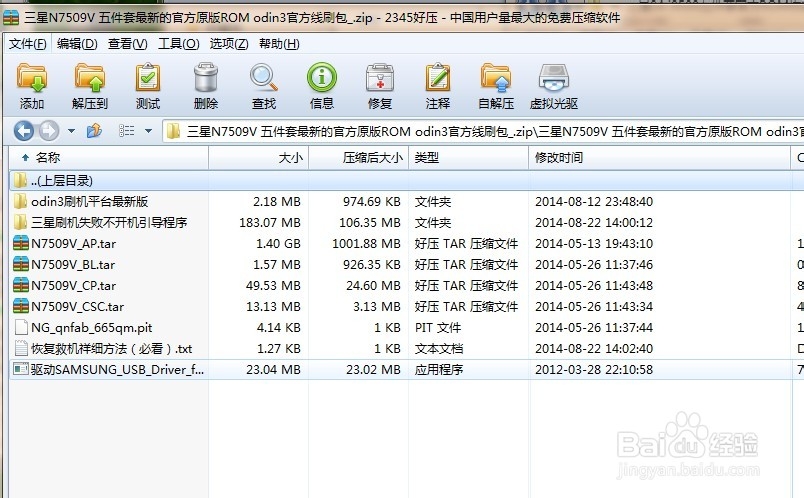Click the archive path address field
804x498 pixels.
tap(483, 131)
